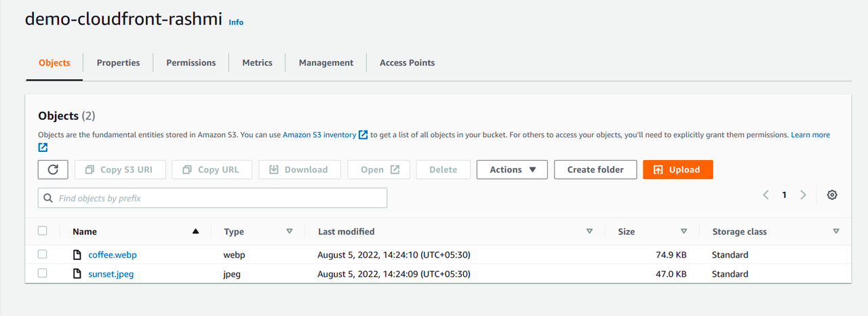Check the sunset.jpeg row checkbox
The width and height of the screenshot is (868, 316).
[x=43, y=273]
